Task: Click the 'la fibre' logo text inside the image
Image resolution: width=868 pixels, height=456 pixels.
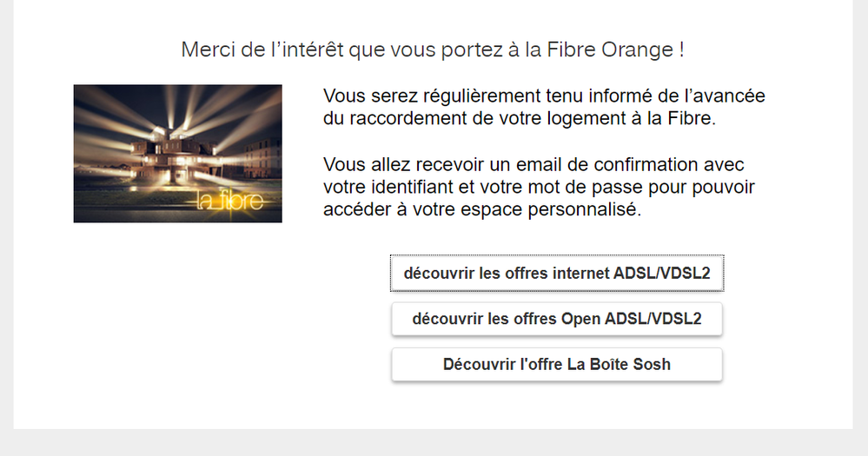Action: pos(236,202)
